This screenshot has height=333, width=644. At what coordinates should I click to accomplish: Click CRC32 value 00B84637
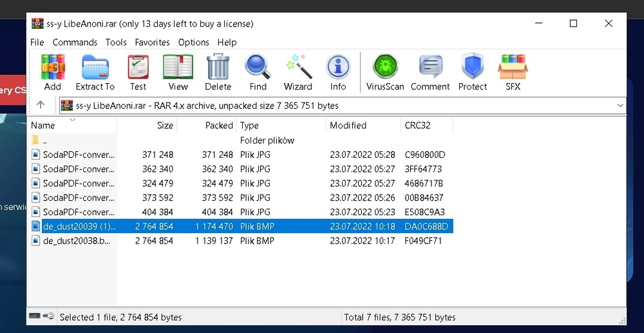[x=424, y=198]
